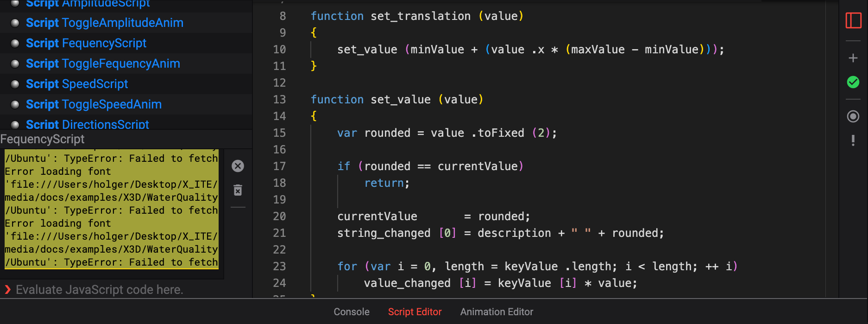
Task: Click the plus icon to create script
Action: pyautogui.click(x=853, y=58)
